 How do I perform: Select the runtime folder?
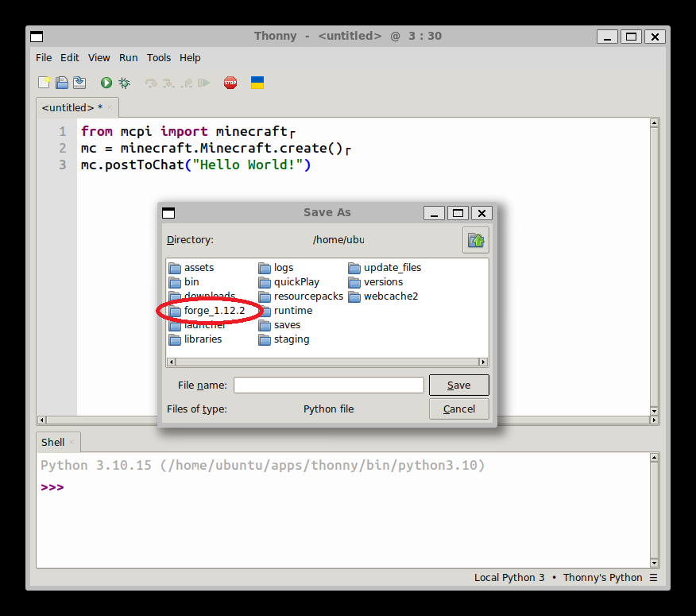click(285, 311)
